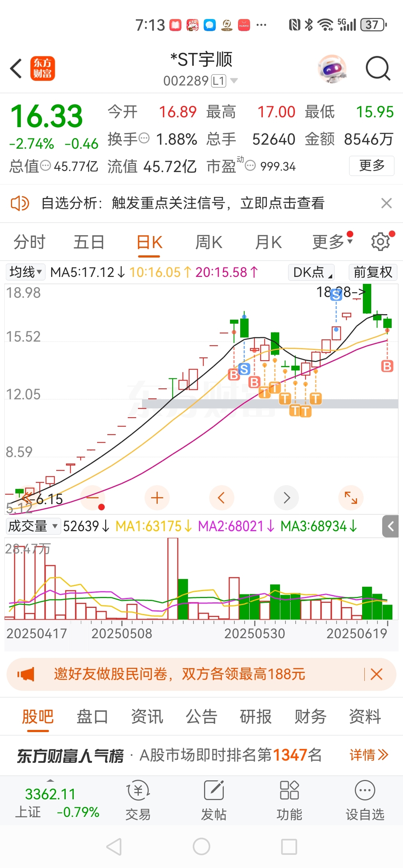The image size is (403, 868).
Task: Tap MA5:17.12 moving average value
Action: (x=88, y=272)
